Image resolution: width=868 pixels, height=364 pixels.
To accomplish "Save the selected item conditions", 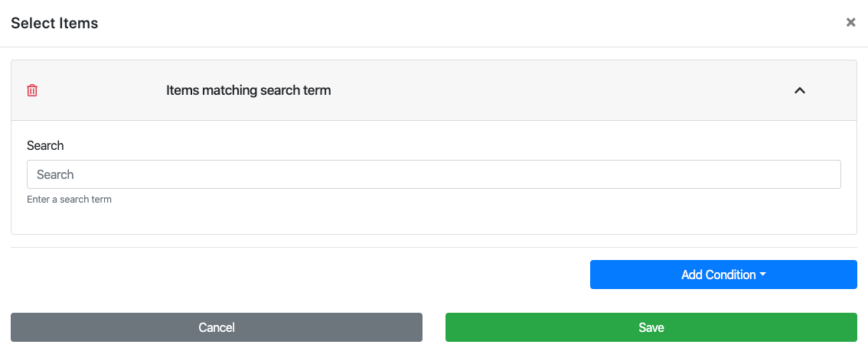I will click(651, 327).
